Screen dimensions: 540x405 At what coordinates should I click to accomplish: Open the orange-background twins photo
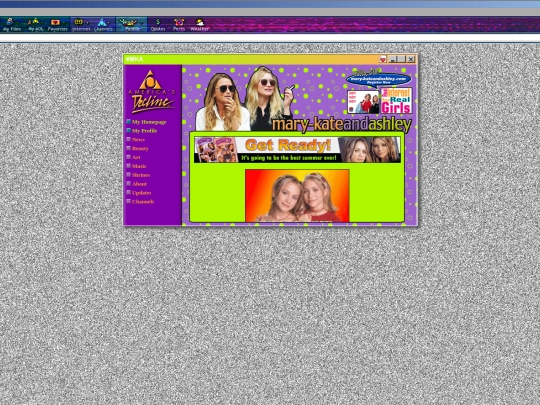[297, 196]
